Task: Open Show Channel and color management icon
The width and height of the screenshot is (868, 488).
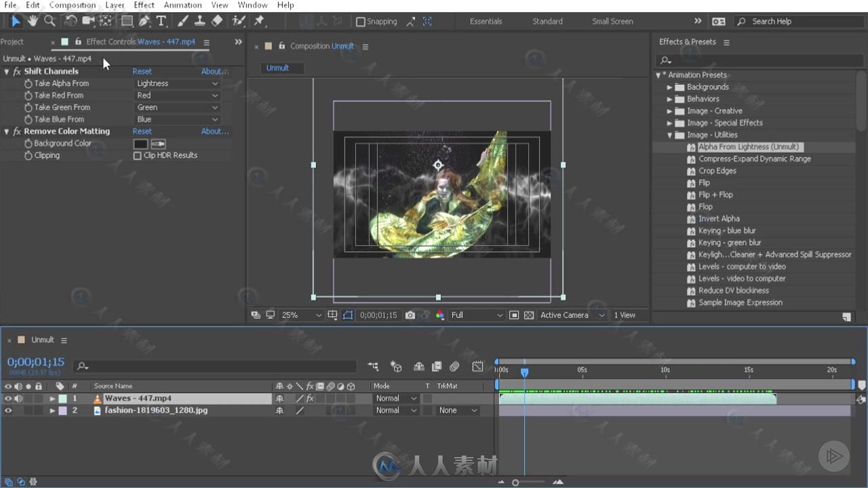Action: click(x=440, y=315)
